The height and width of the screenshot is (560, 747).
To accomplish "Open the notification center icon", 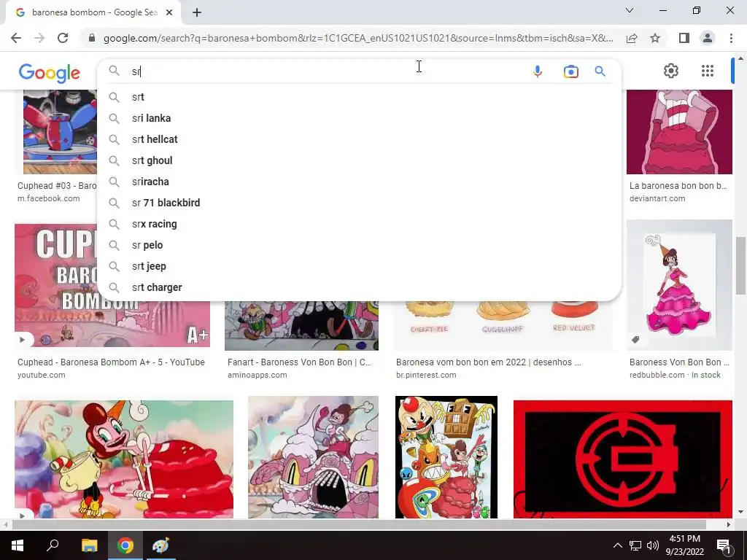I will 724,545.
